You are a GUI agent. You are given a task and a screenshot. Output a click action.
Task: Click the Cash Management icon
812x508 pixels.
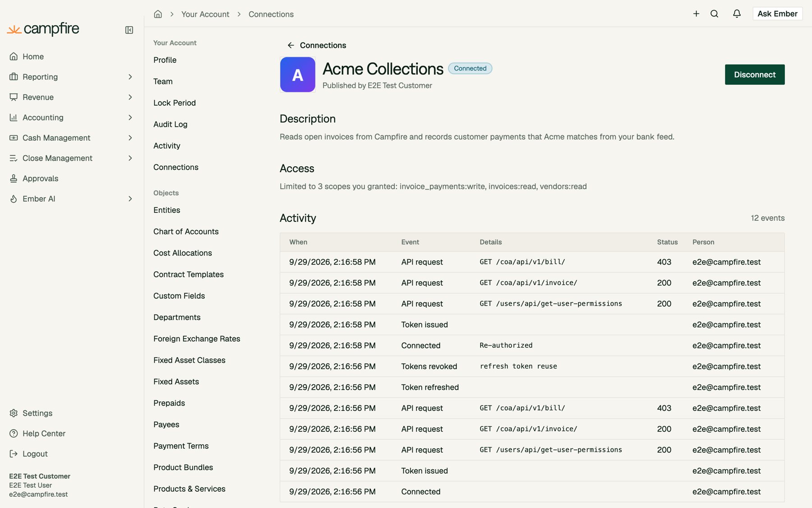click(14, 138)
